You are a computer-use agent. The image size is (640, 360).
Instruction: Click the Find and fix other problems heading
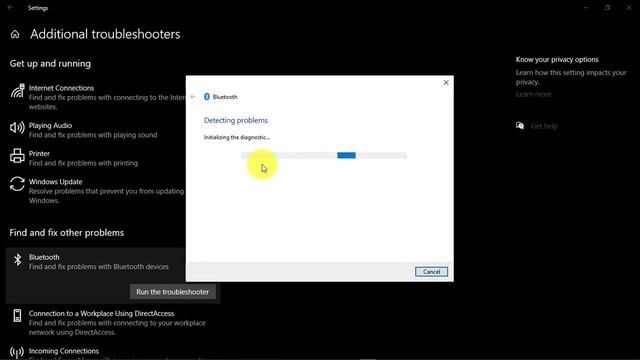point(67,233)
